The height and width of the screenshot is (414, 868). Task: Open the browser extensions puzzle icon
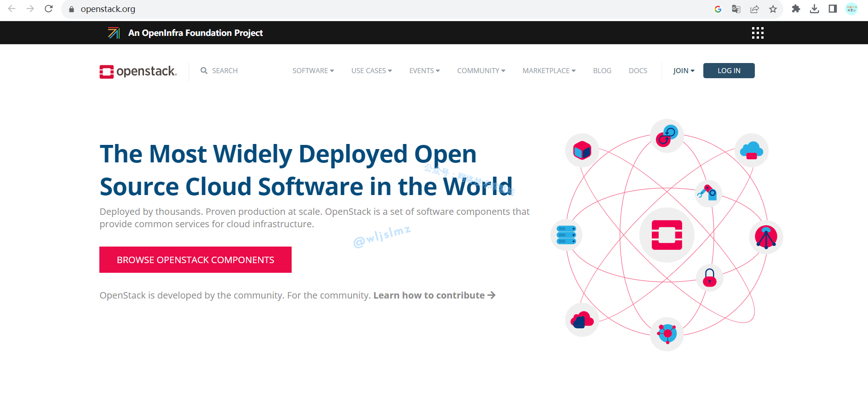pos(796,9)
